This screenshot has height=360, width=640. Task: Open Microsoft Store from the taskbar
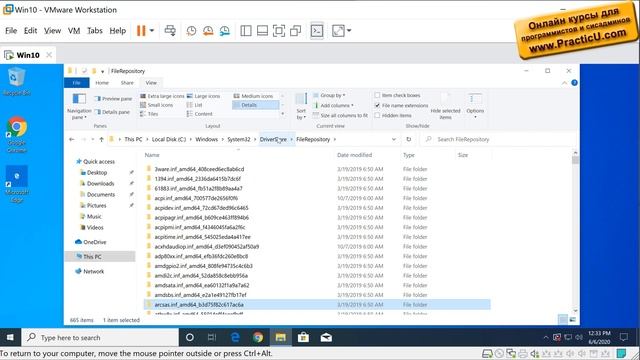click(x=303, y=338)
